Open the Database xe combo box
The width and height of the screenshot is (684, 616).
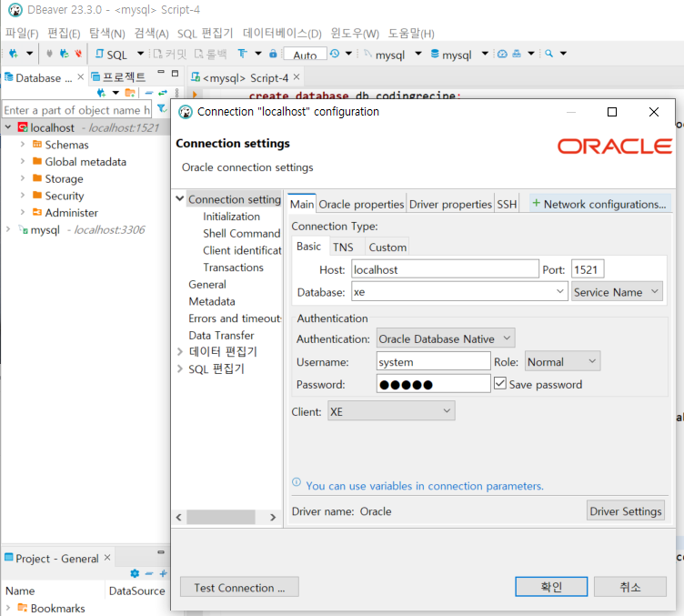tap(459, 291)
